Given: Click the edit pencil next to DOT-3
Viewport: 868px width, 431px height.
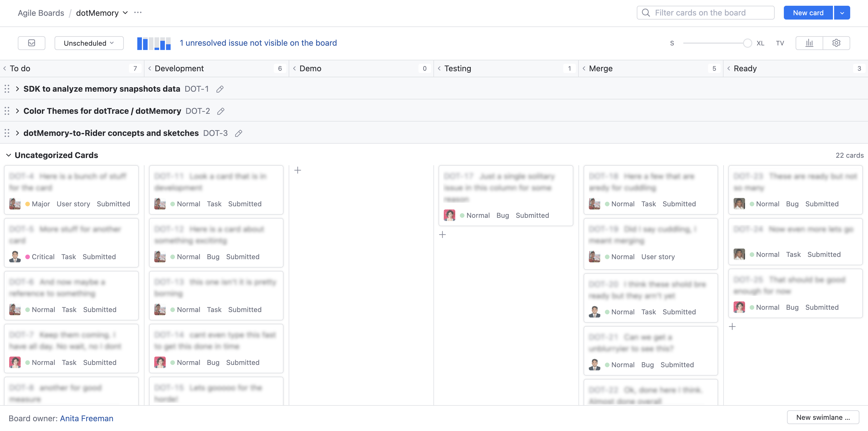Looking at the screenshot, I should 239,133.
